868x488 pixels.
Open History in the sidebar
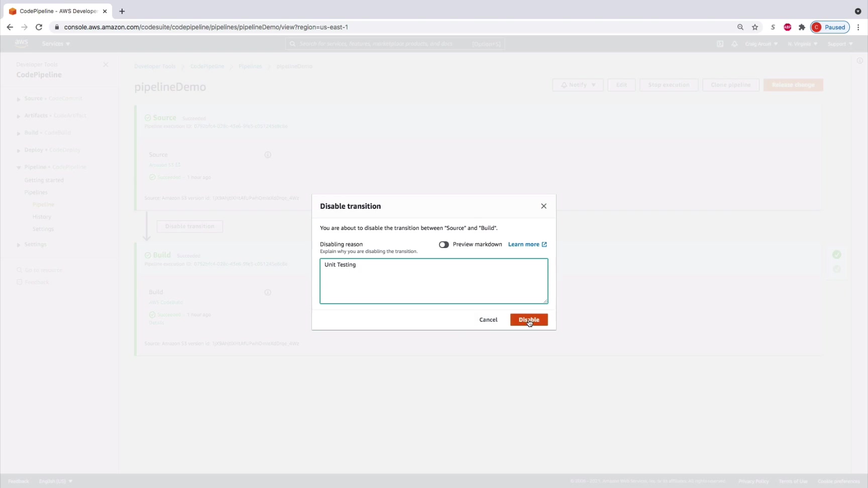[42, 217]
